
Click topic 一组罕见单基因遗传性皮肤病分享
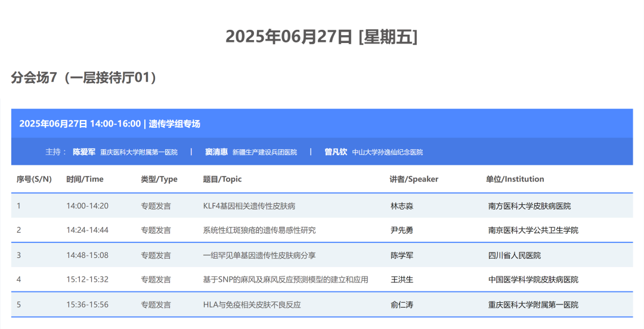pos(259,256)
